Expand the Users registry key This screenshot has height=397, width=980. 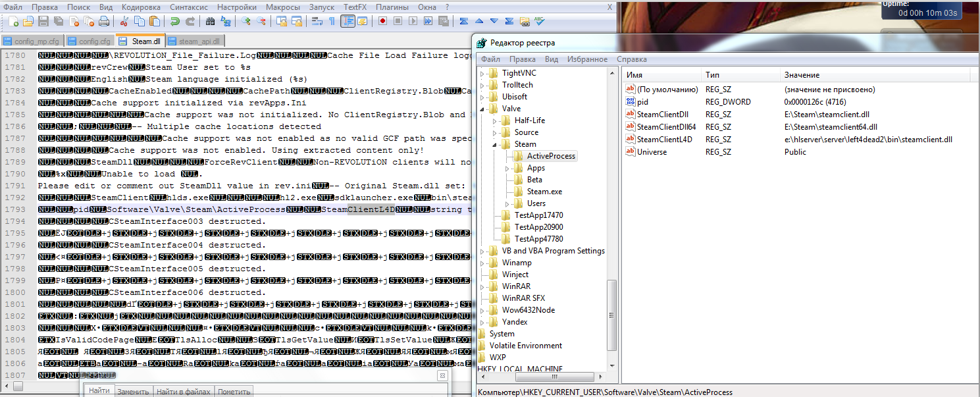[507, 203]
